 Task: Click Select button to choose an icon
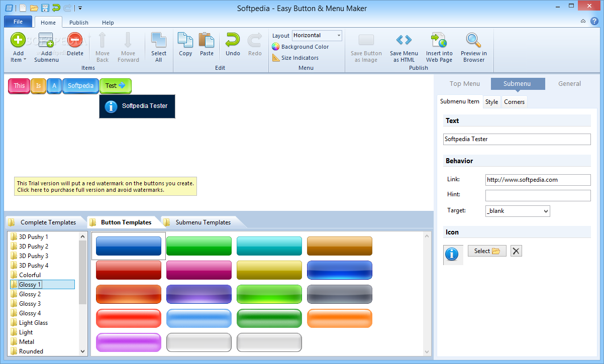[487, 251]
